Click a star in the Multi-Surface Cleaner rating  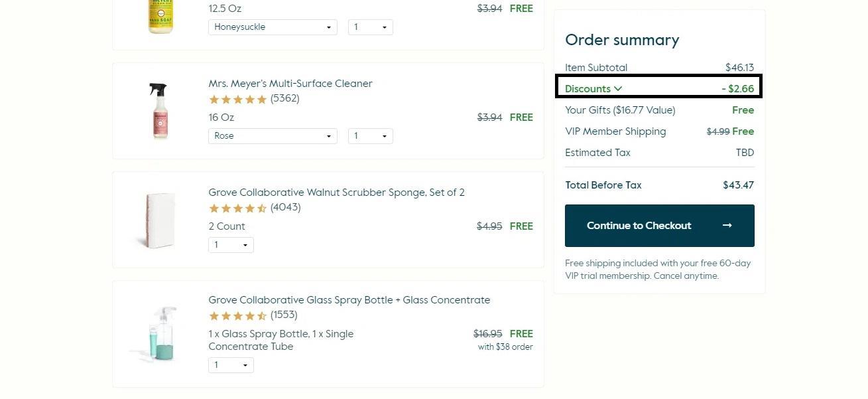(x=237, y=99)
